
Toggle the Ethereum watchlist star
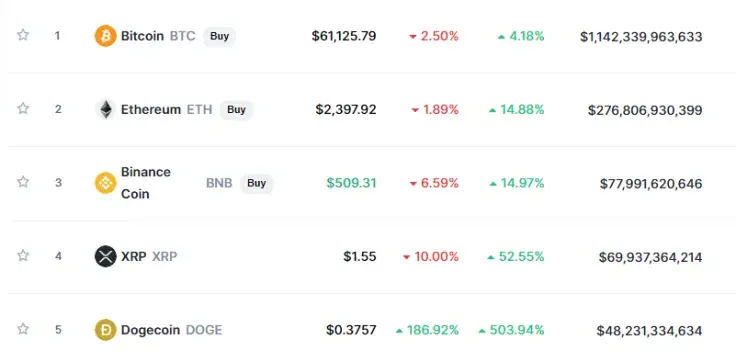coord(23,108)
